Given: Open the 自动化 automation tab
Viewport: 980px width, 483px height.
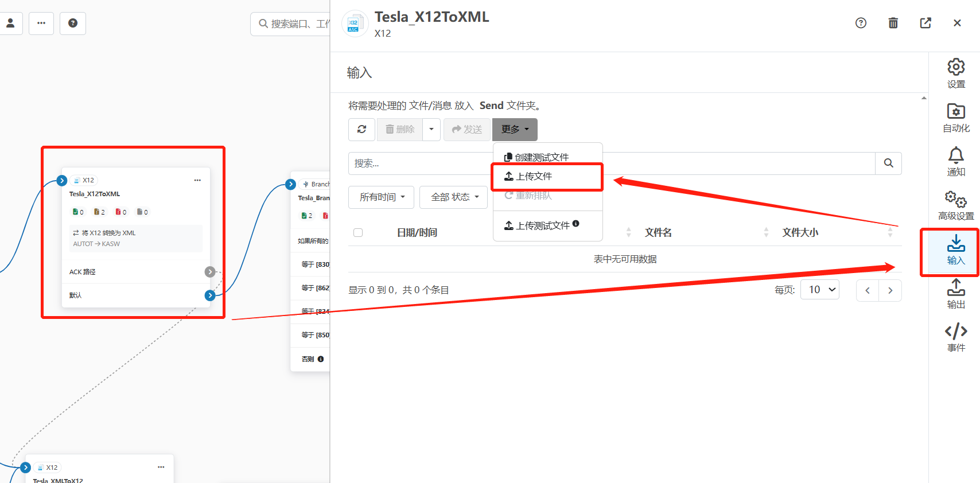Looking at the screenshot, I should pyautogui.click(x=955, y=117).
